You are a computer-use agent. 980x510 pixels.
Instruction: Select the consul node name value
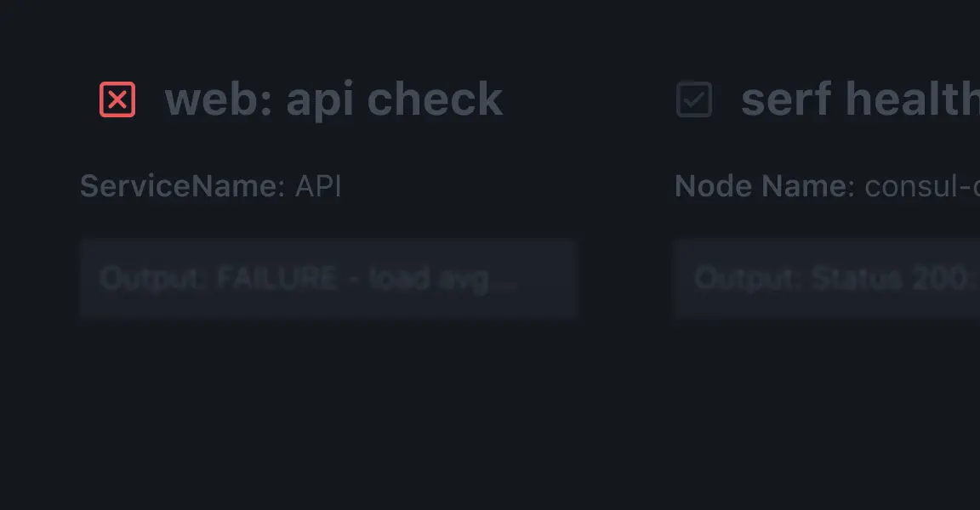click(920, 186)
